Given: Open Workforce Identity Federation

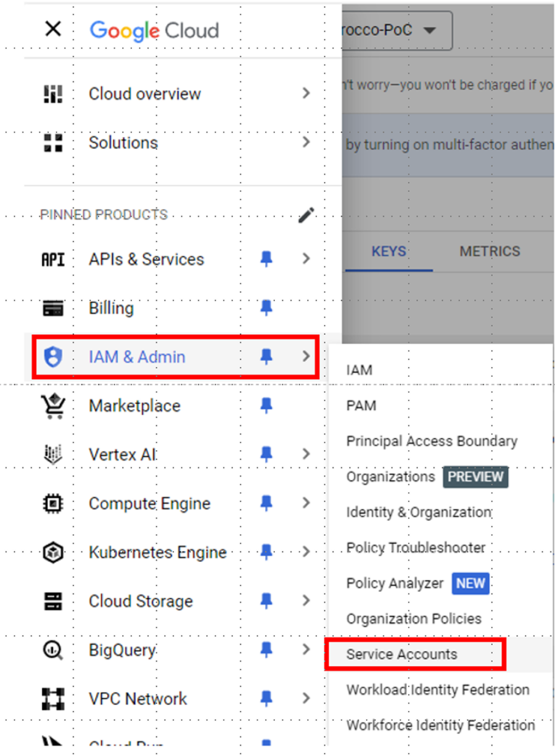Looking at the screenshot, I should tap(440, 725).
